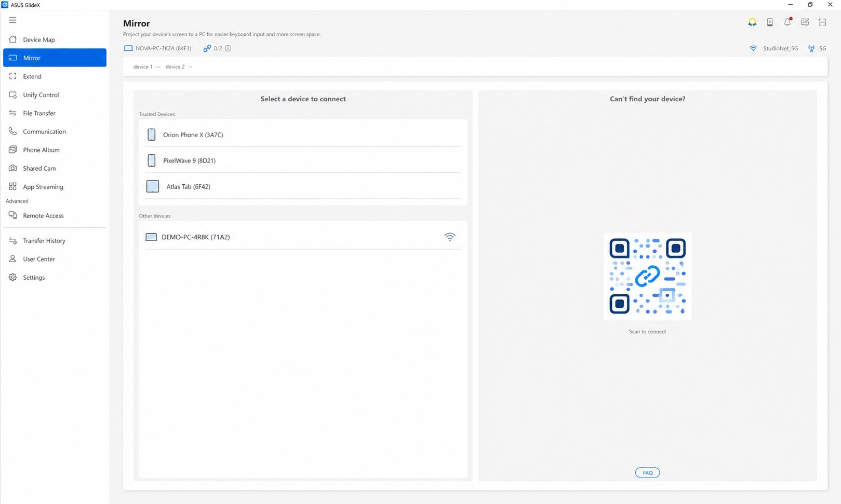Collapse the sidebar with the hamburger menu icon
Screen dimensions: 841x504
(x=12, y=20)
